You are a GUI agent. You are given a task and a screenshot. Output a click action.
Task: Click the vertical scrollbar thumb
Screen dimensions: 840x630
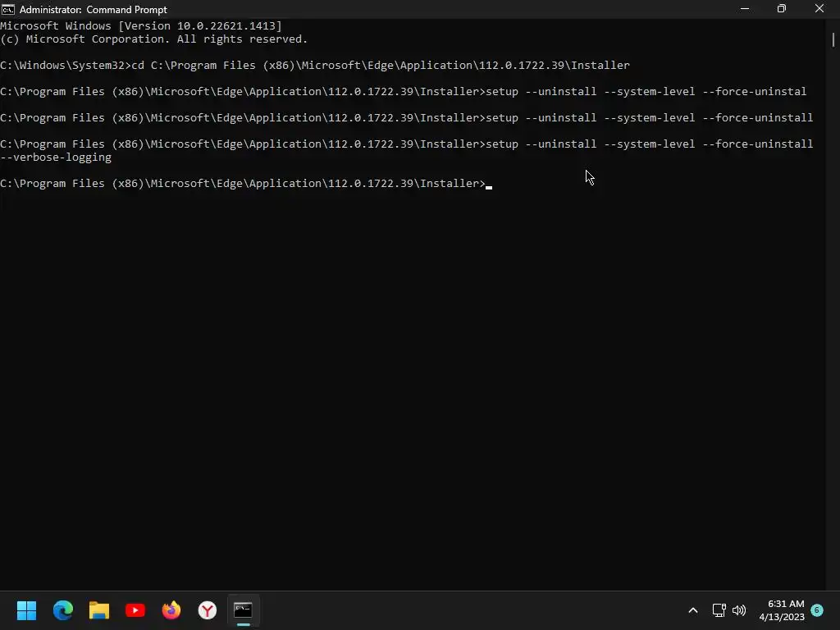[x=833, y=40]
